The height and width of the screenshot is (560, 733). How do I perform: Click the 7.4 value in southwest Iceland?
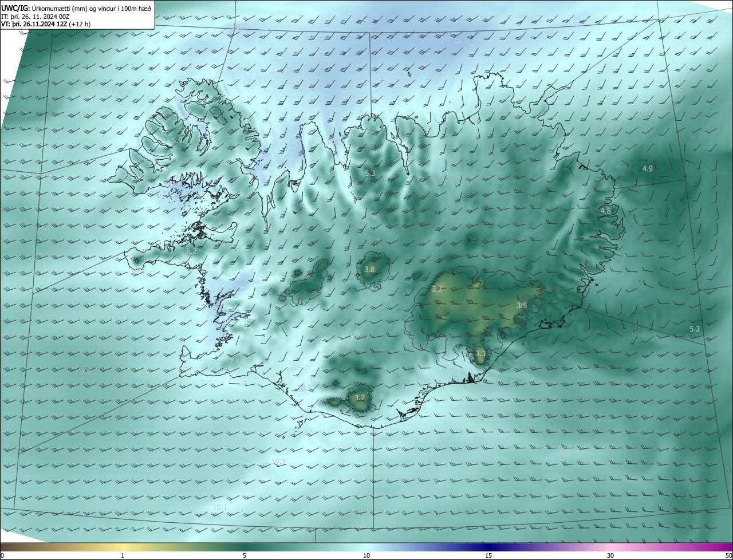pos(235,362)
